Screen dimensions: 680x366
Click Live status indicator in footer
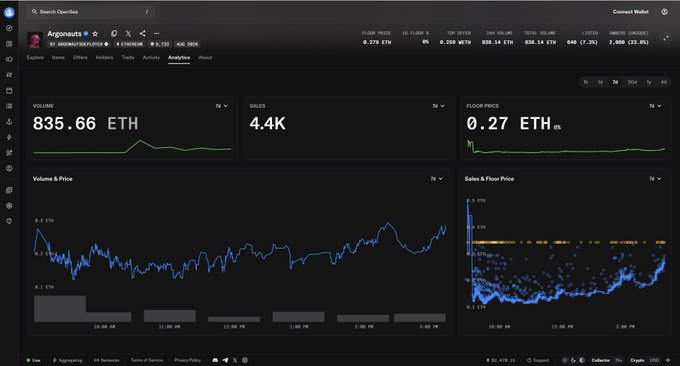33,360
